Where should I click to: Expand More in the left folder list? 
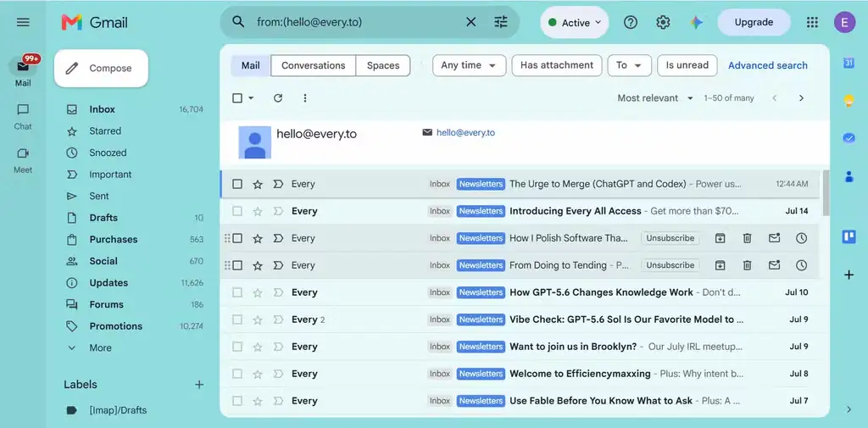click(x=100, y=347)
